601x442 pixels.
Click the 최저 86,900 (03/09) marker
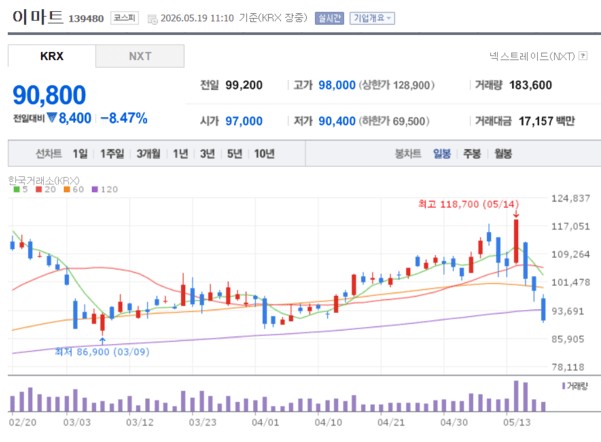pyautogui.click(x=102, y=352)
